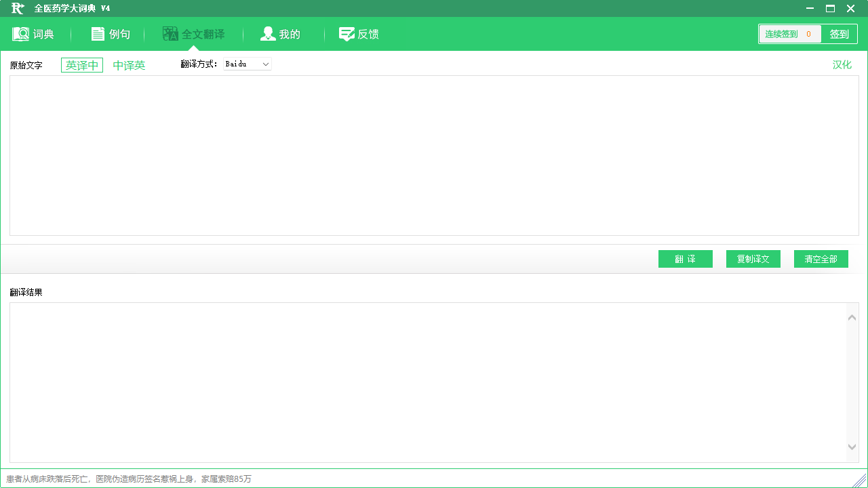This screenshot has width=868, height=488.
Task: Maximize the application window
Action: pos(830,8)
